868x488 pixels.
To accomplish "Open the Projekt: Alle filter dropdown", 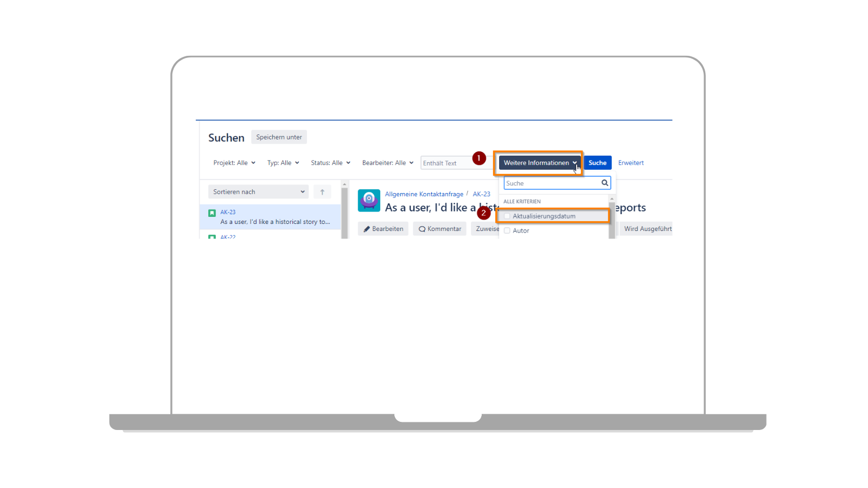I will [x=234, y=163].
